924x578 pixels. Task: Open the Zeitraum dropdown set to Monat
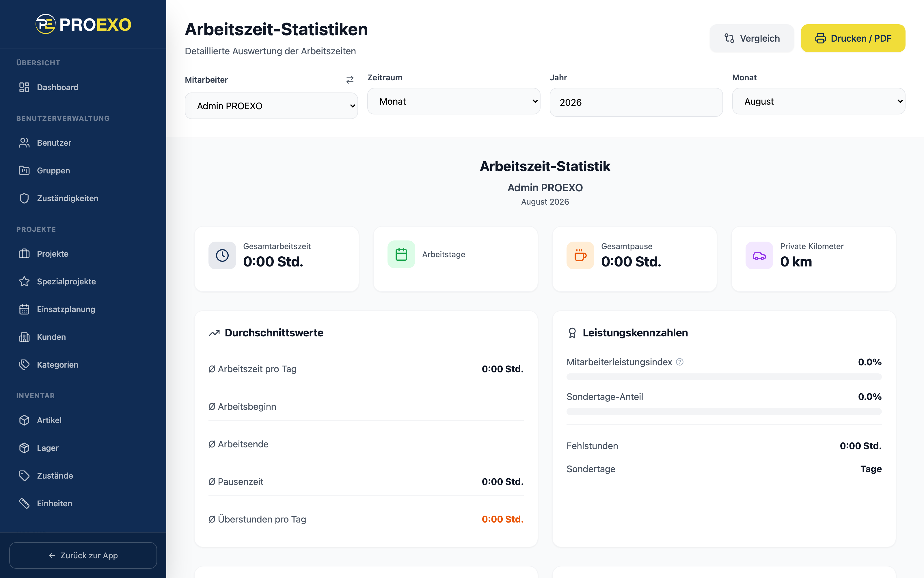click(454, 101)
